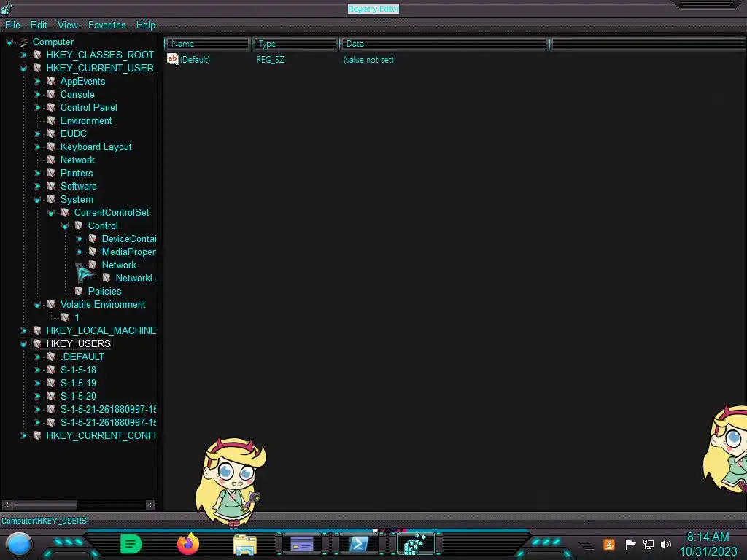Expand the Keyboard Layout key
The width and height of the screenshot is (747, 560).
click(36, 147)
